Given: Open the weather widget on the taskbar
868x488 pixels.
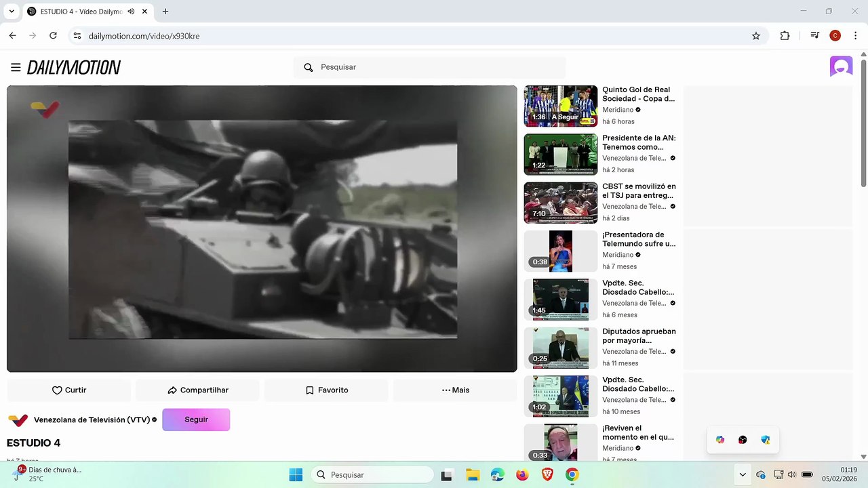Looking at the screenshot, I should coord(47,474).
